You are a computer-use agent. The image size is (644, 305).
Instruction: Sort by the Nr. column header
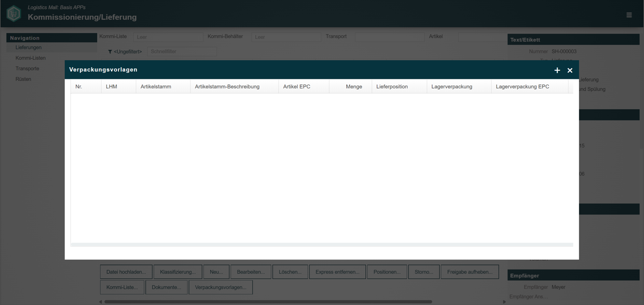[x=86, y=87]
